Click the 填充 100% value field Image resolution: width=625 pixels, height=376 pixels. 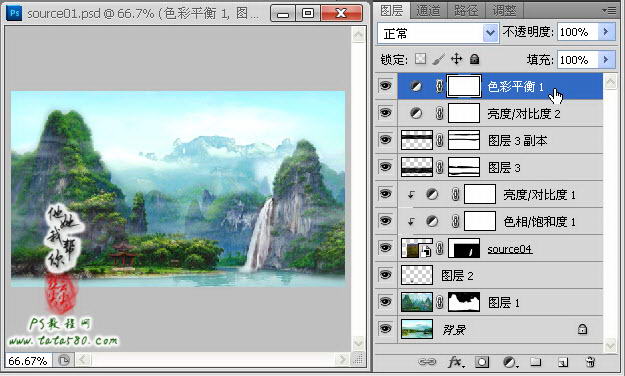[578, 60]
